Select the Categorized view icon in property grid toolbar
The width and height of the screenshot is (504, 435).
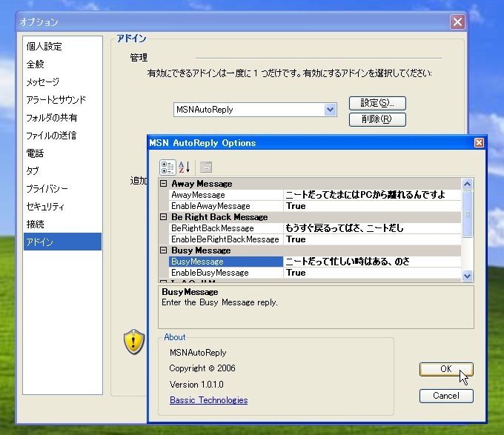pyautogui.click(x=168, y=167)
